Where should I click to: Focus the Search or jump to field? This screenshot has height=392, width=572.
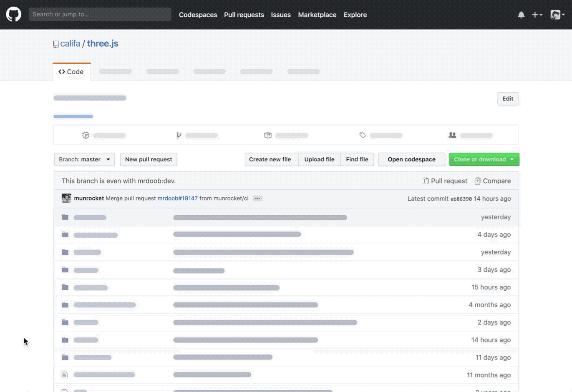pos(100,14)
